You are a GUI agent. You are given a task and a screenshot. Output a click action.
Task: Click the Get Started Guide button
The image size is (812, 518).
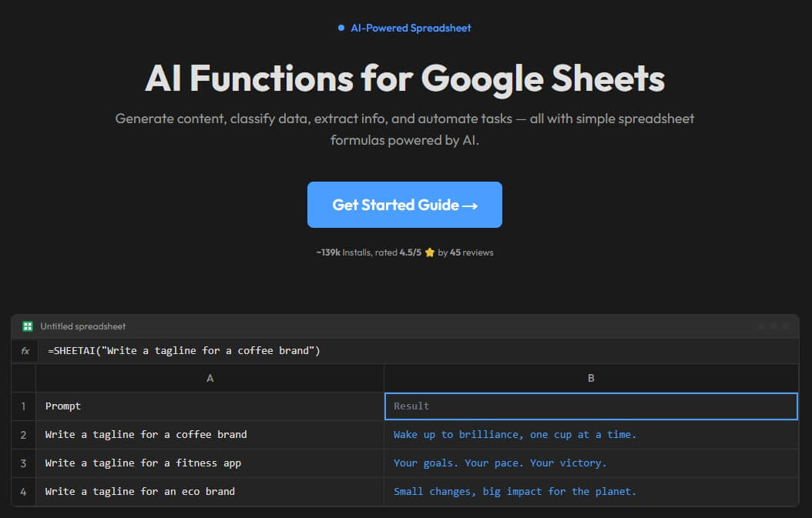click(x=404, y=205)
